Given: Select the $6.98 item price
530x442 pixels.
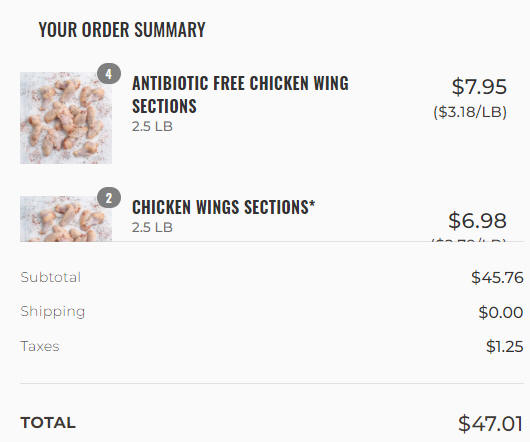Looking at the screenshot, I should tap(477, 221).
